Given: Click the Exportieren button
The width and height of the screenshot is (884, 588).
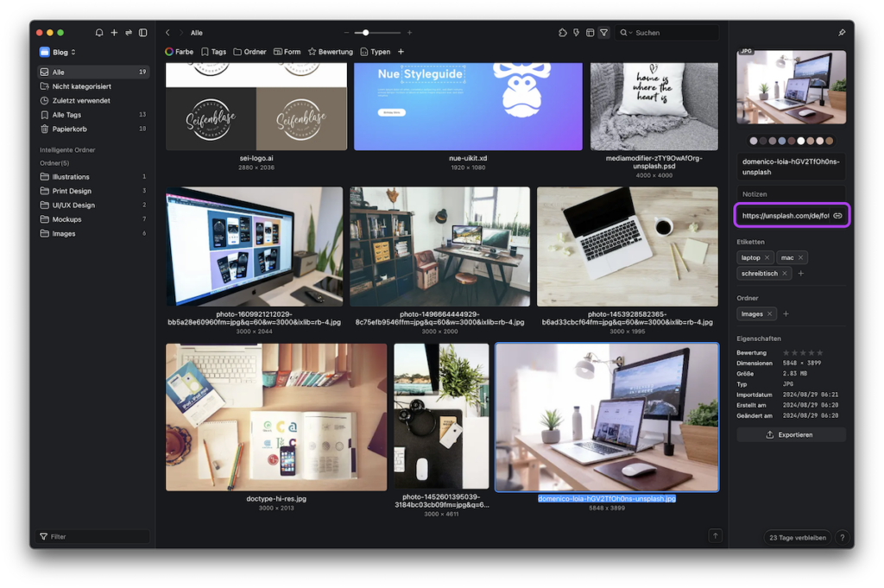Looking at the screenshot, I should point(791,434).
